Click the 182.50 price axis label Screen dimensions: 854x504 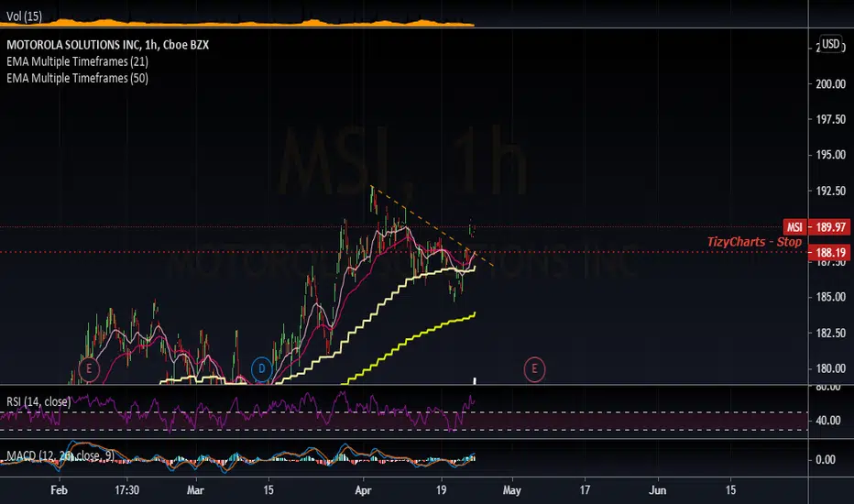tap(830, 333)
